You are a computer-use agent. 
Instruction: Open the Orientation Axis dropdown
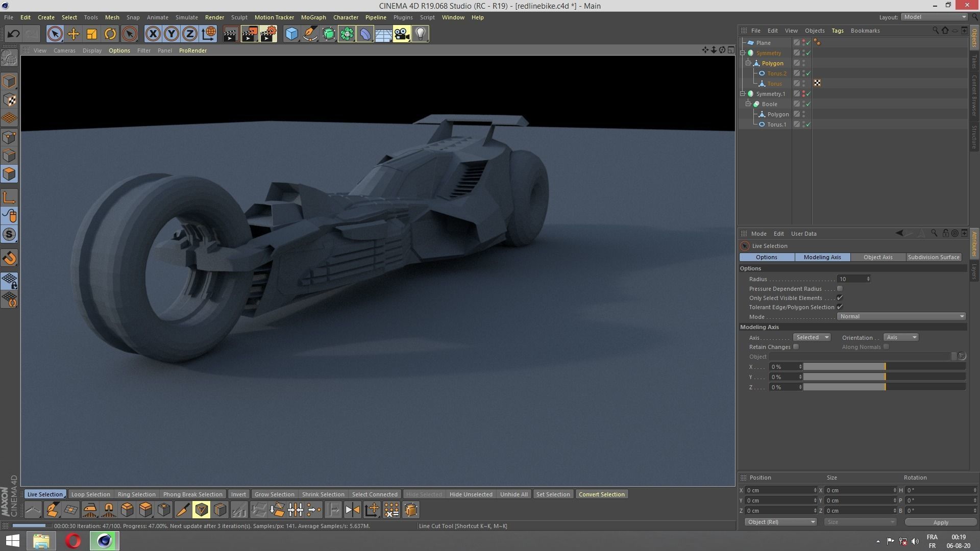click(x=900, y=337)
